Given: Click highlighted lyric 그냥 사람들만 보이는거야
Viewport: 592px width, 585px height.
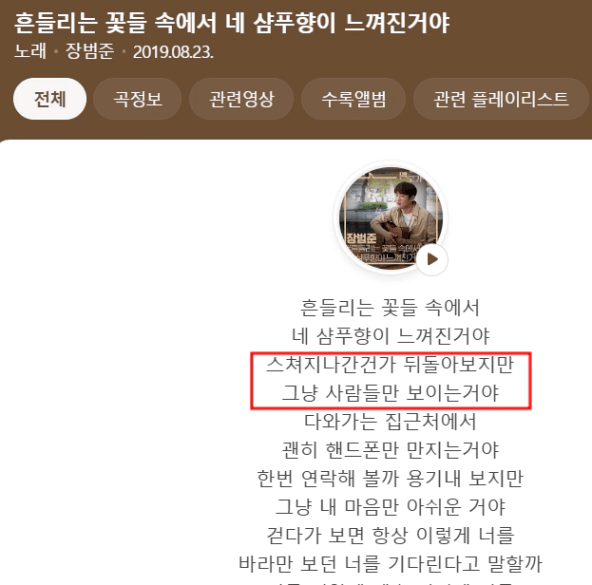Looking at the screenshot, I should [x=390, y=393].
